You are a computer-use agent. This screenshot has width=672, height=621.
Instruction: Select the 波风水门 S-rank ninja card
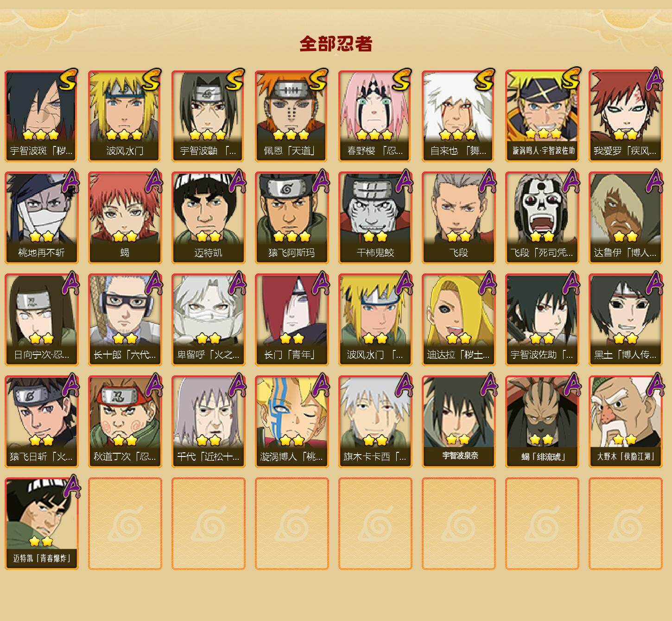click(x=125, y=116)
